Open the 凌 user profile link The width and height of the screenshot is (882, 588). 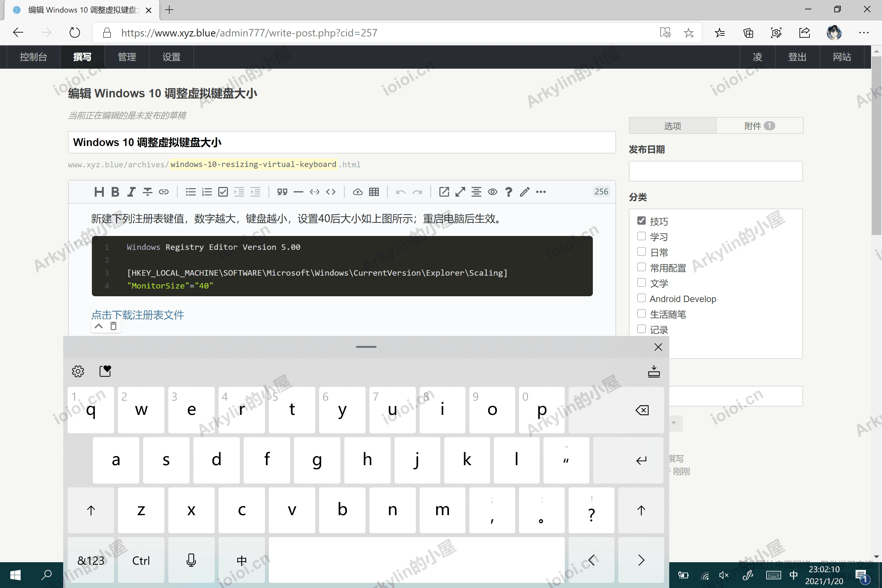757,57
